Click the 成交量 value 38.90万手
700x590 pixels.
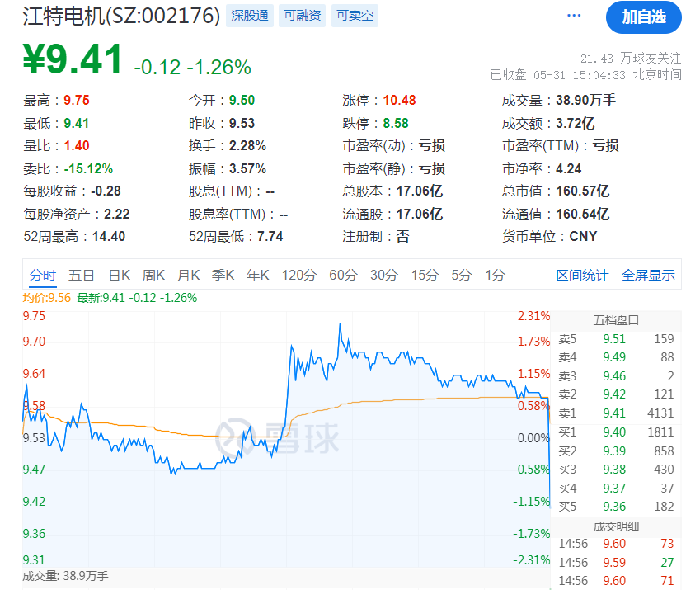tap(585, 100)
